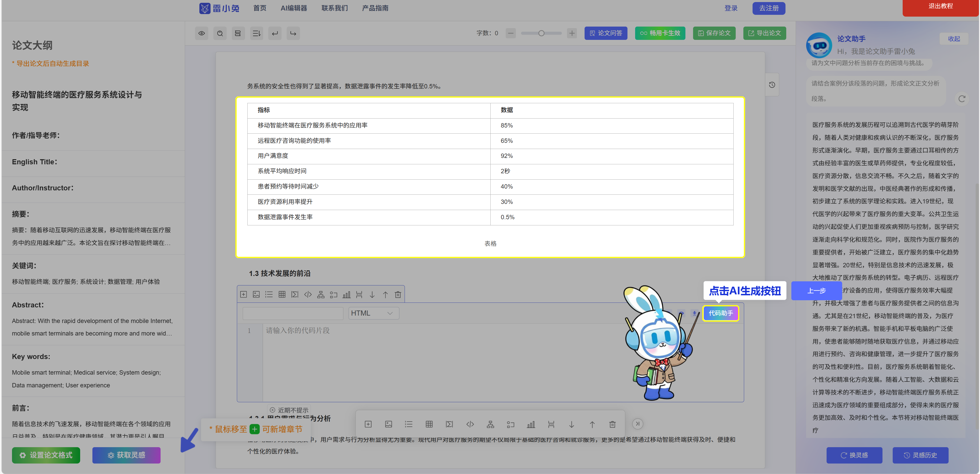The width and height of the screenshot is (980, 474).
Task: Open the 产品指南 menu item
Action: coord(375,8)
